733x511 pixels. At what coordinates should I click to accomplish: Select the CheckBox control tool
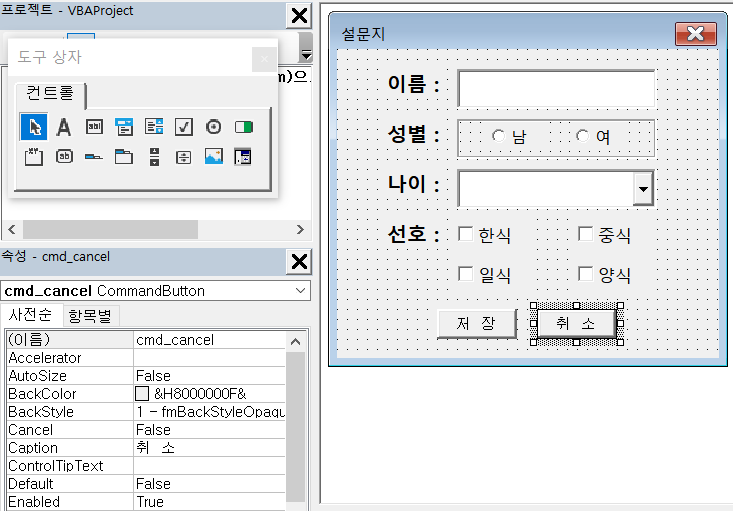pyautogui.click(x=184, y=127)
